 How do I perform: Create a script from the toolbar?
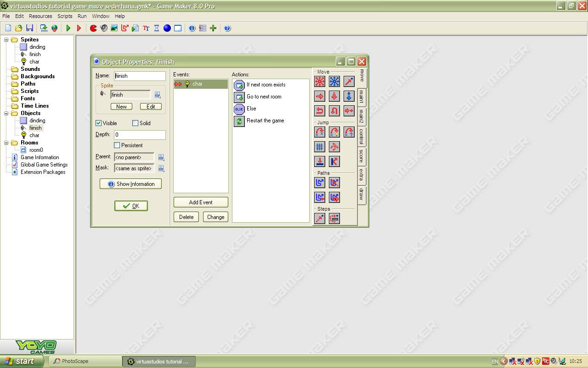(x=136, y=28)
